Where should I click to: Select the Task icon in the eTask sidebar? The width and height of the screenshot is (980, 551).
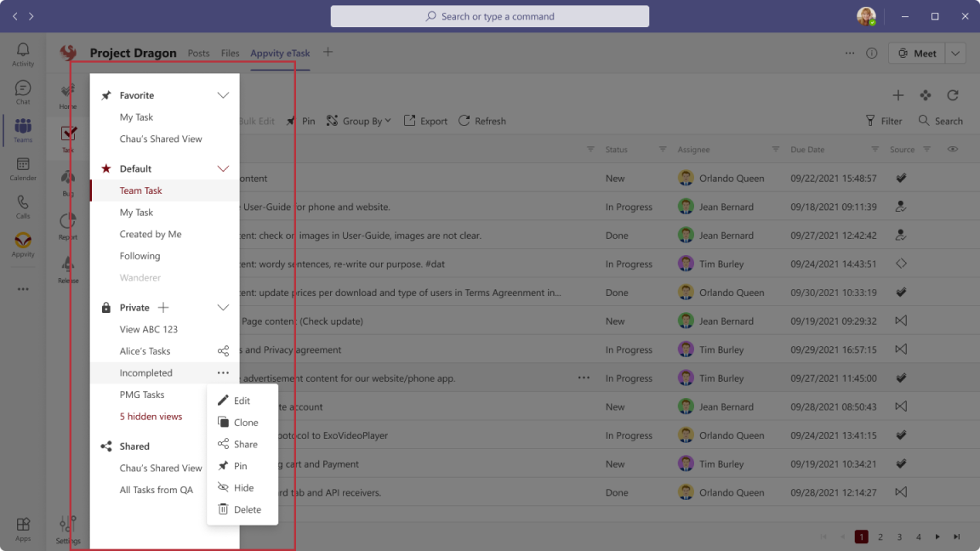[x=68, y=133]
